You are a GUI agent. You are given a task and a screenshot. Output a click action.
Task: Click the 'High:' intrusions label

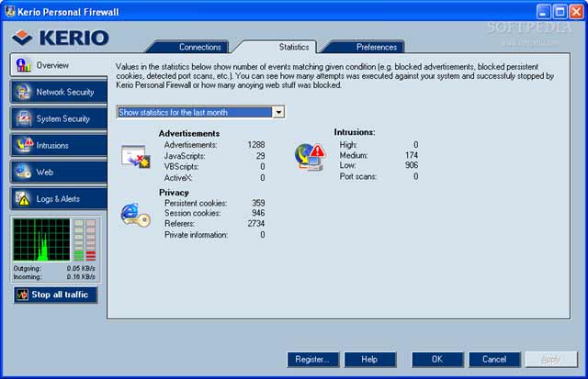(348, 145)
